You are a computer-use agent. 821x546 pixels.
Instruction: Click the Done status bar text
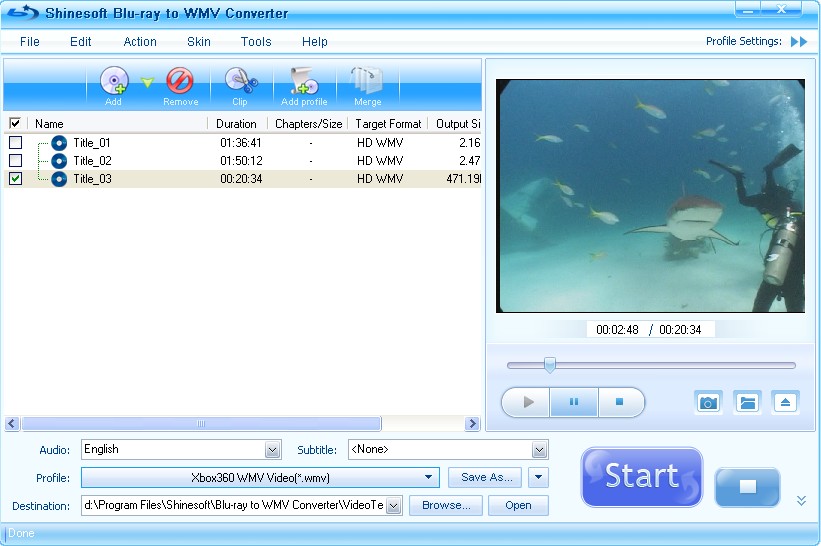coord(21,533)
